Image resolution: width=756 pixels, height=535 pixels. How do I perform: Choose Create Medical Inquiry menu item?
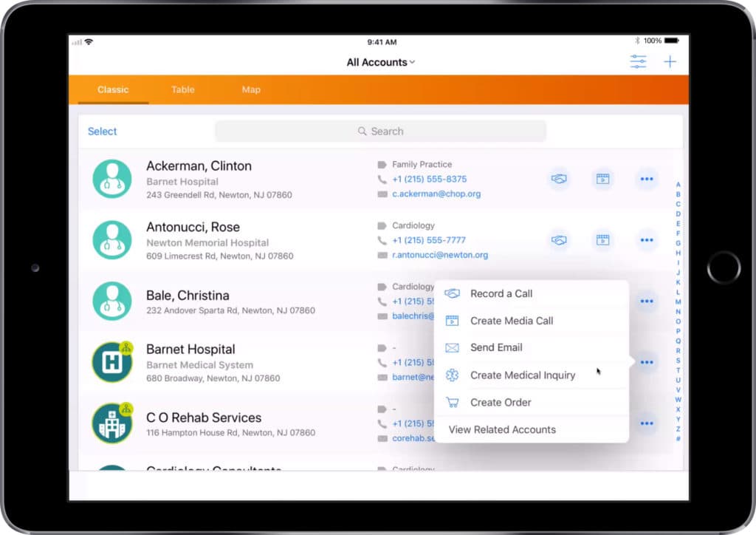pos(532,375)
